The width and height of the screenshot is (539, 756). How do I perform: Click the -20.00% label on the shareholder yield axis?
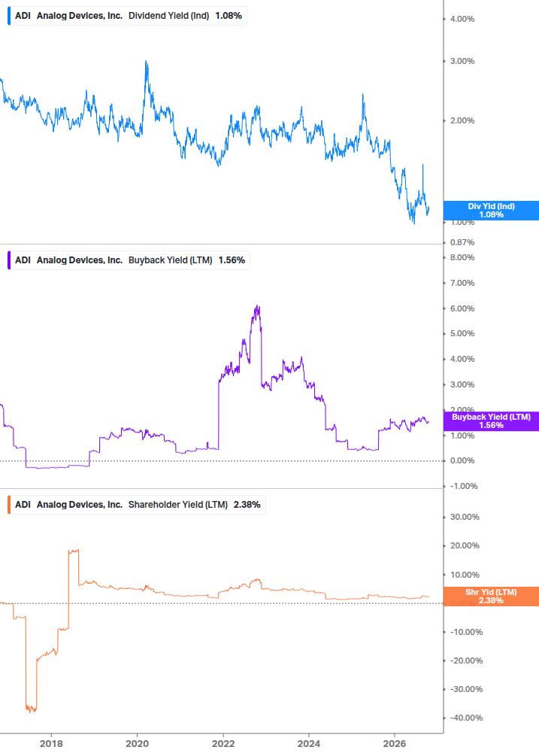point(466,660)
